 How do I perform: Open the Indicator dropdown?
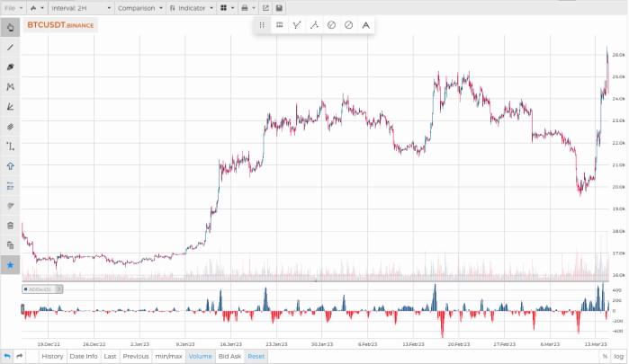(192, 8)
